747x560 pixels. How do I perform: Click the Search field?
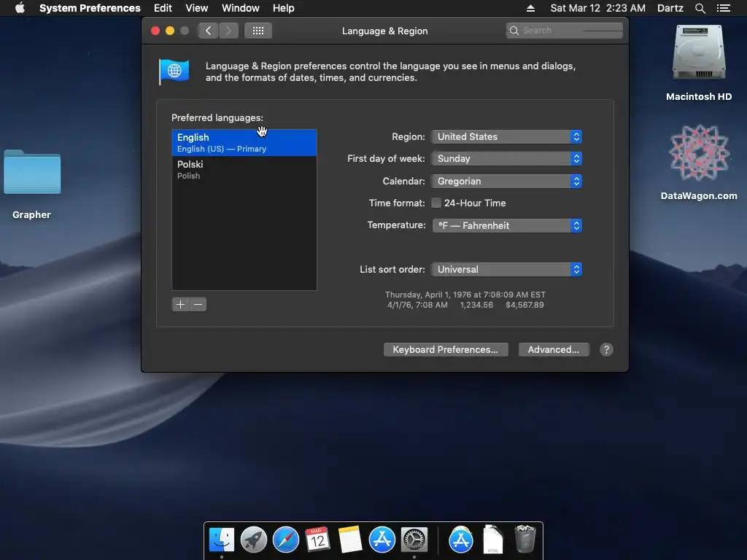(x=564, y=31)
